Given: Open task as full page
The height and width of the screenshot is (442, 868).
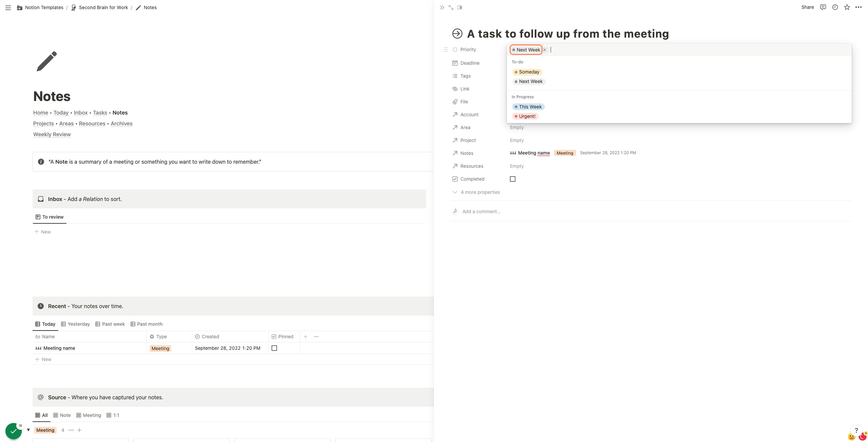Looking at the screenshot, I should coord(451,7).
